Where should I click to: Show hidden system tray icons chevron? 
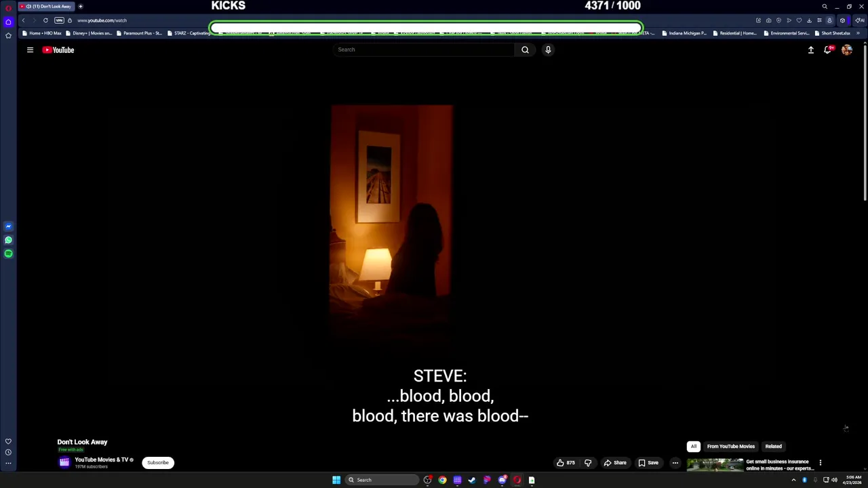point(793,480)
